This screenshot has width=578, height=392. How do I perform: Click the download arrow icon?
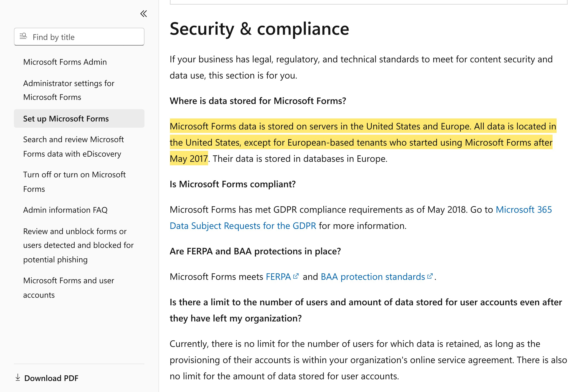[18, 378]
